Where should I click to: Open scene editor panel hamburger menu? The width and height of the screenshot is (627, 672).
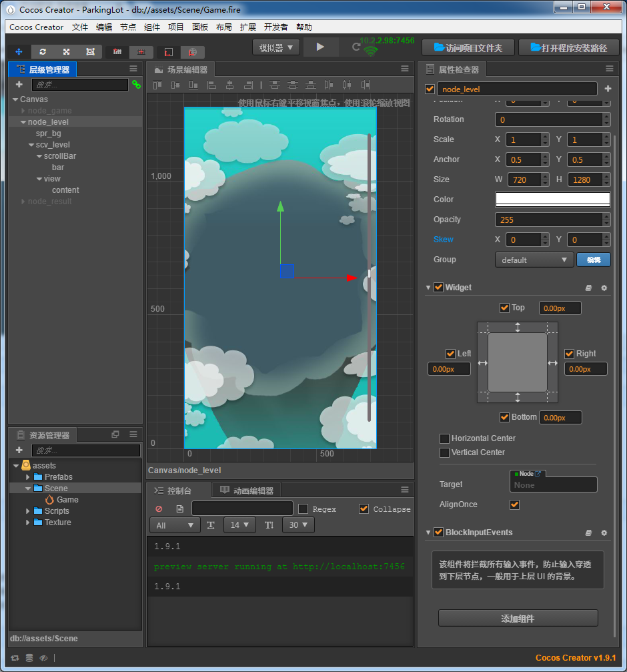point(404,69)
